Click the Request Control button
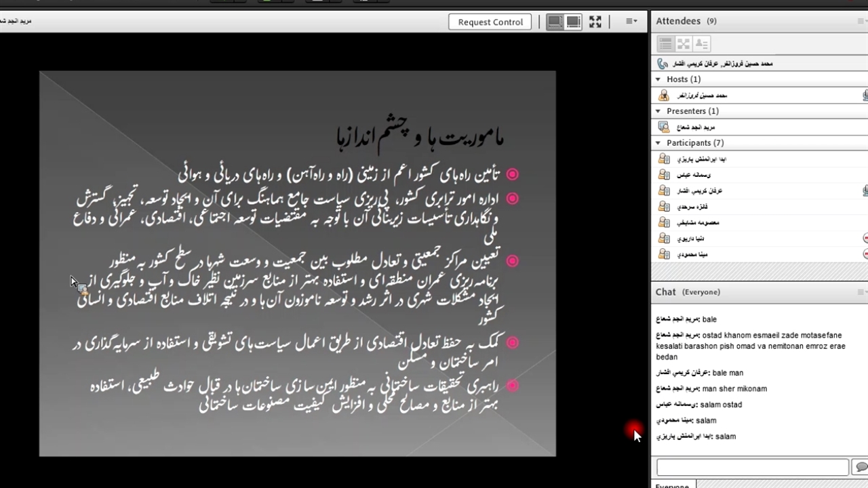 [490, 22]
